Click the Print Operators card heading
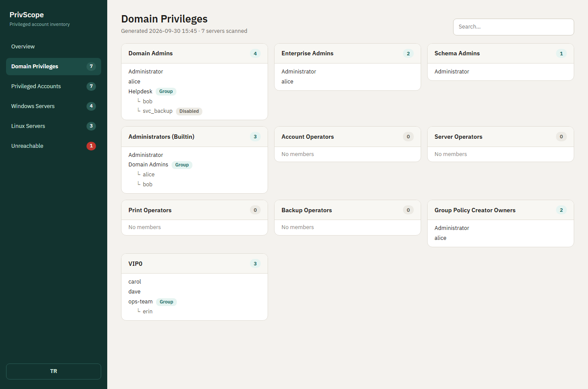The width and height of the screenshot is (588, 389). pos(150,210)
